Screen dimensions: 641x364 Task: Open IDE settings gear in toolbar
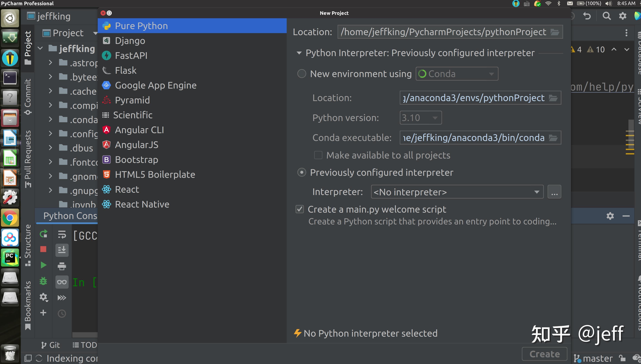coord(623,16)
